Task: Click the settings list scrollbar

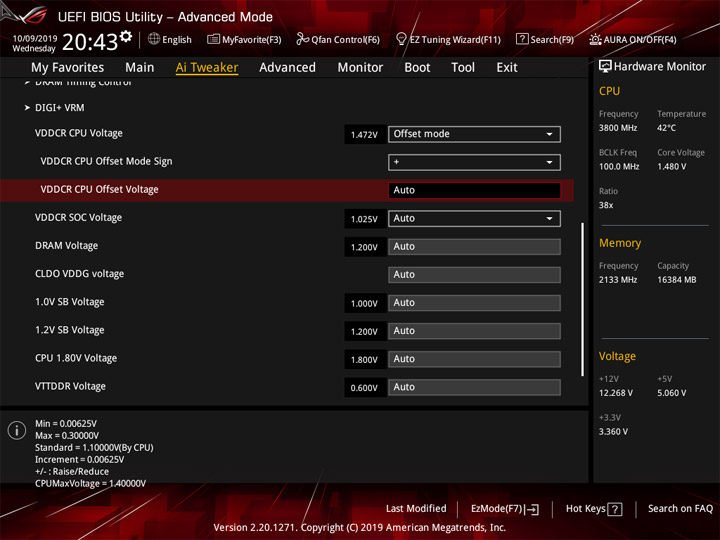Action: [x=582, y=299]
